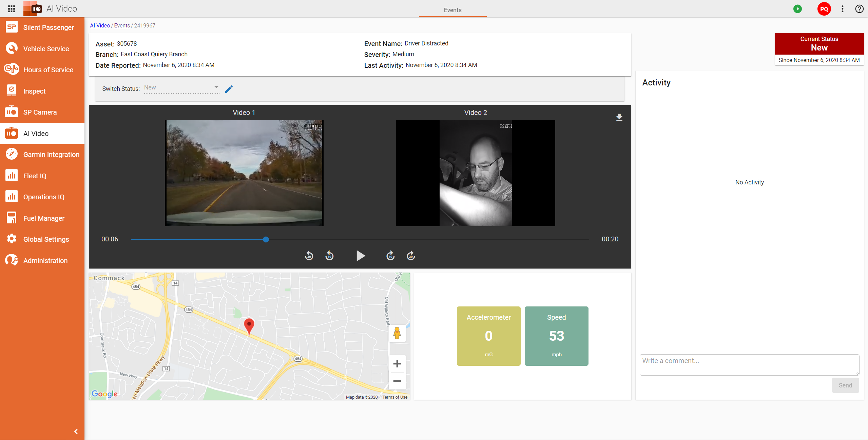Select the Events tab

point(452,10)
